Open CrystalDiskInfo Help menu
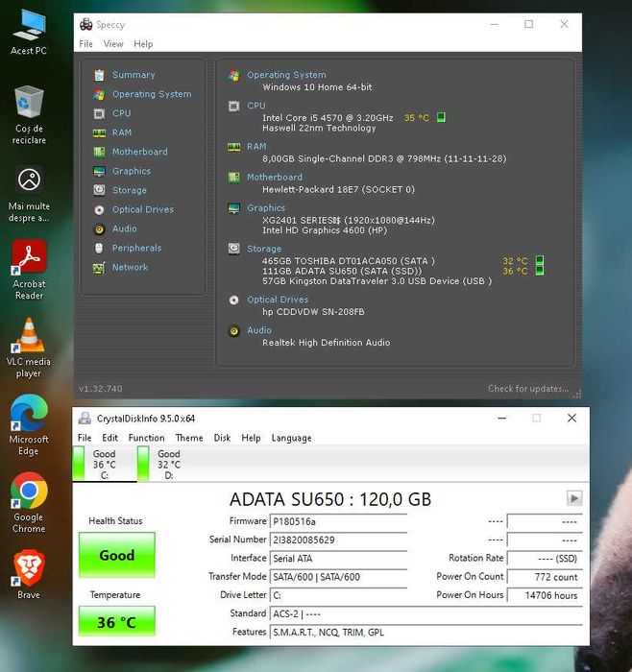 [x=251, y=438]
